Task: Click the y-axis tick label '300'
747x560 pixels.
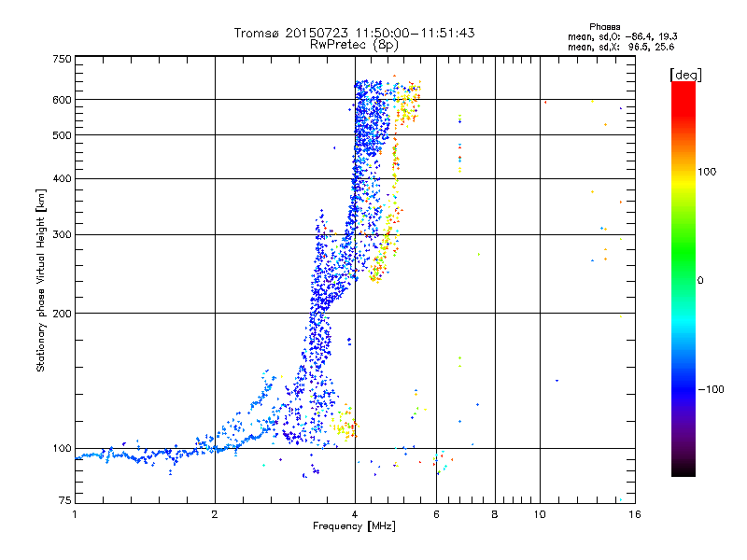Action: coord(62,235)
